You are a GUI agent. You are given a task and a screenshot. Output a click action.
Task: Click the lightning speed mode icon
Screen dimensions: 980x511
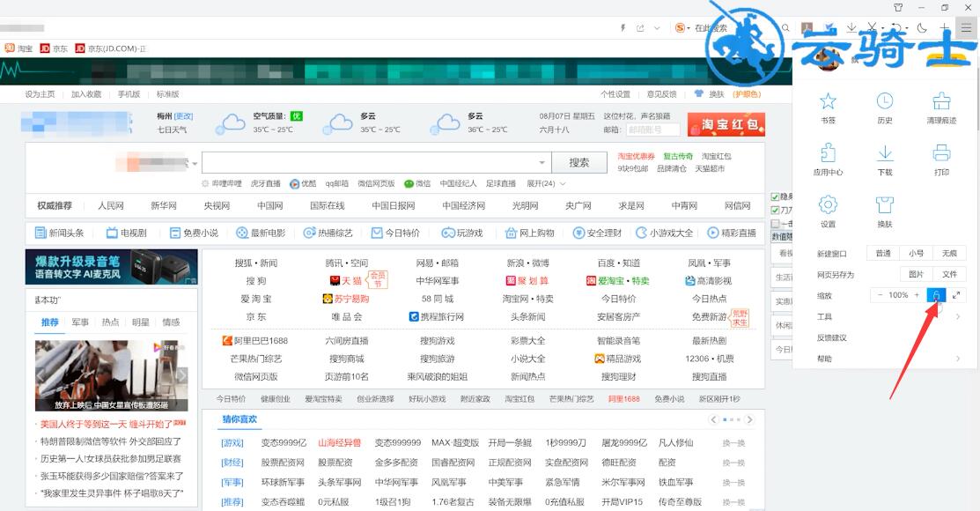tap(623, 28)
